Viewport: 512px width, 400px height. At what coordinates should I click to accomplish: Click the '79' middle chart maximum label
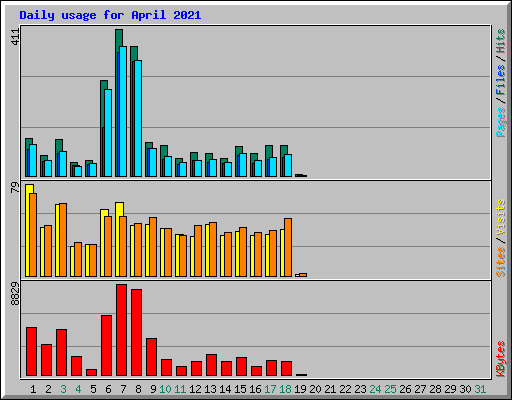click(x=15, y=187)
